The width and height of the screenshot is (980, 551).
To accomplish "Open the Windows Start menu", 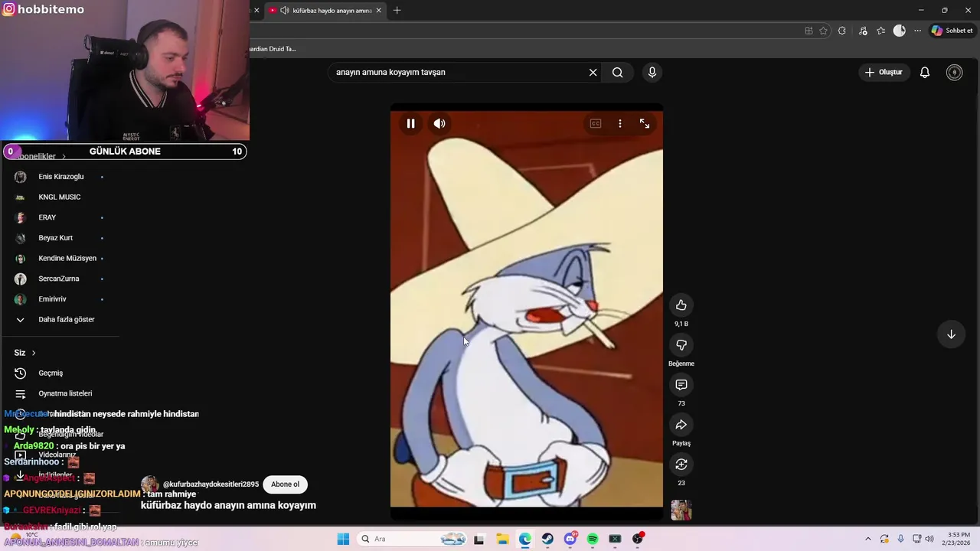I will click(343, 539).
